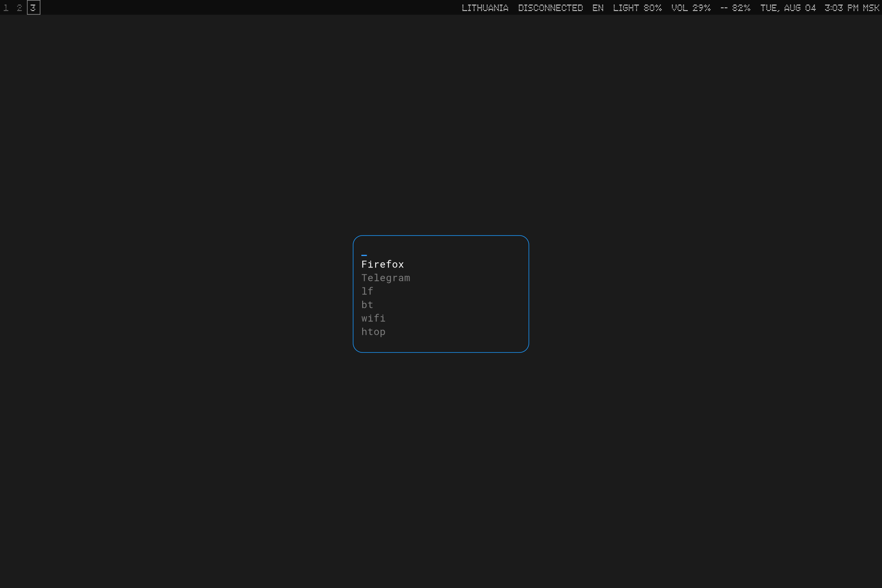882x588 pixels.
Task: Click the DISCONNECTED network status
Action: coord(550,8)
